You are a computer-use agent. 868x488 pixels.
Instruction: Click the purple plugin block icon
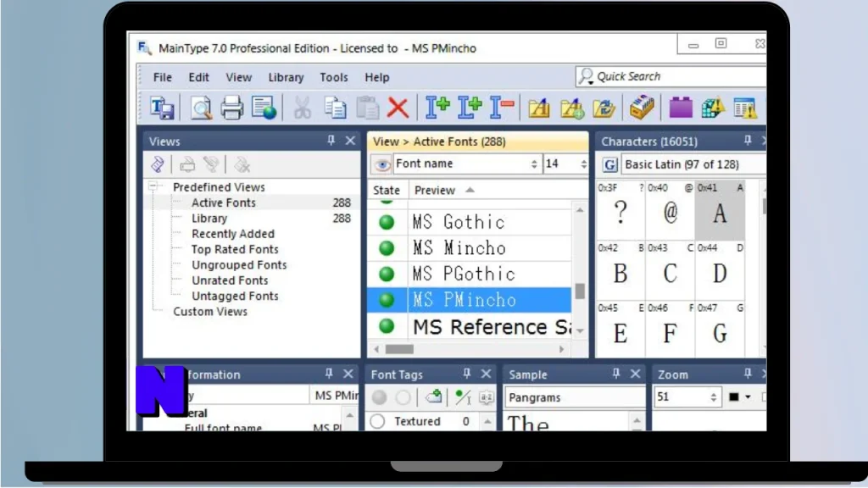(681, 108)
